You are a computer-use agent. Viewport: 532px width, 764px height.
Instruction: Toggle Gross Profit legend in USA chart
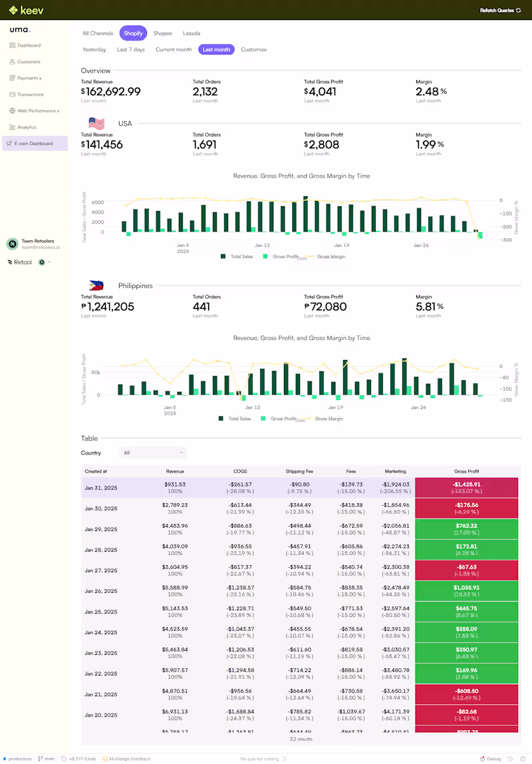point(280,256)
